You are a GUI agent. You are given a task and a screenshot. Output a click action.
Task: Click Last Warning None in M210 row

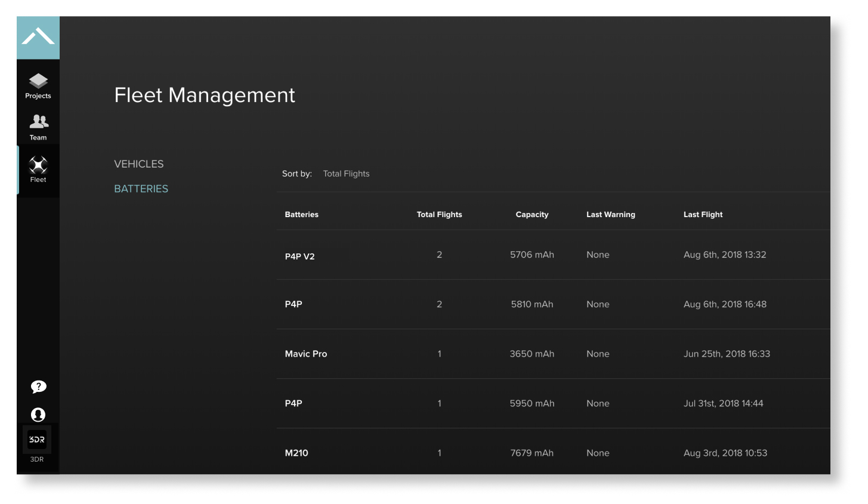coord(598,453)
